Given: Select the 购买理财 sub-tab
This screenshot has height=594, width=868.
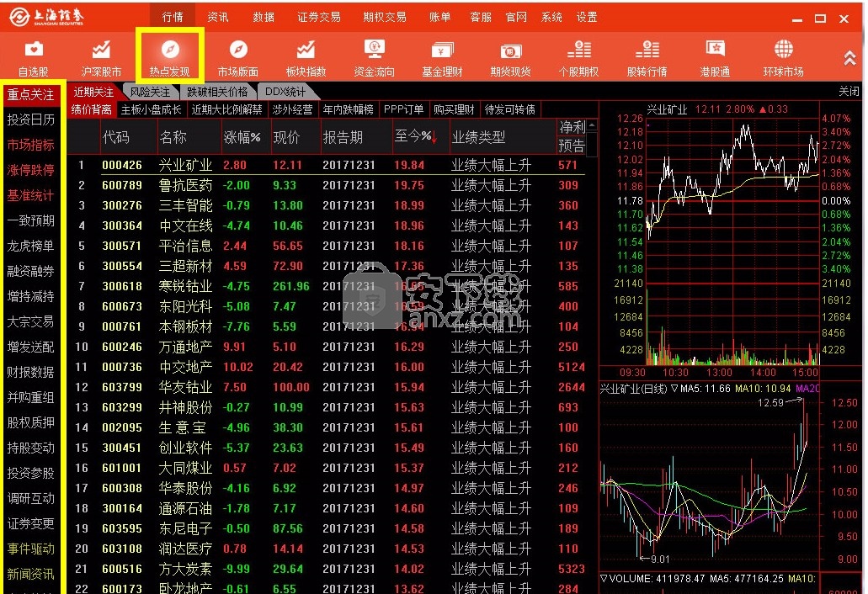Looking at the screenshot, I should [x=454, y=109].
